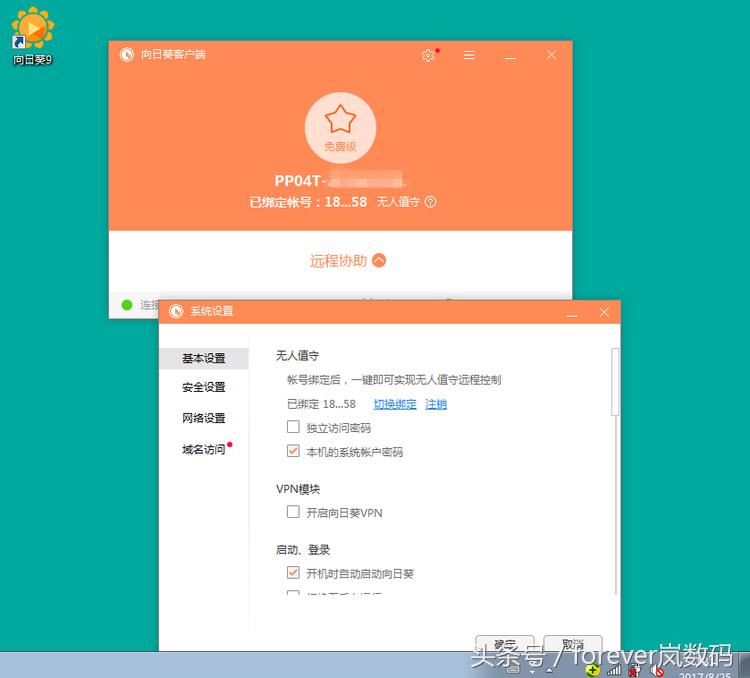Collapse 远程协助 with the chevron icon
Viewport: 750px width, 678px height.
point(379,260)
